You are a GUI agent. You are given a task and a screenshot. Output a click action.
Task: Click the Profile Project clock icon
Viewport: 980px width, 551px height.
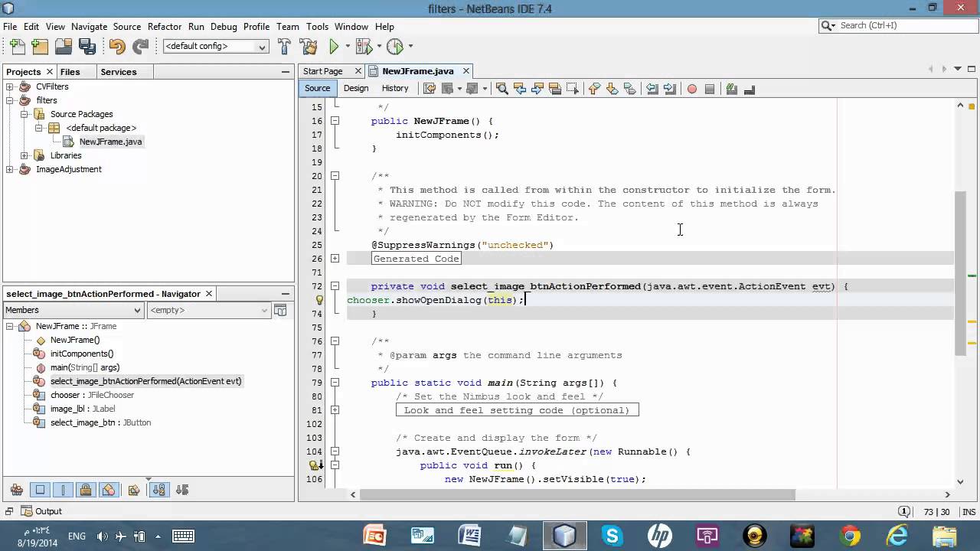pyautogui.click(x=395, y=47)
